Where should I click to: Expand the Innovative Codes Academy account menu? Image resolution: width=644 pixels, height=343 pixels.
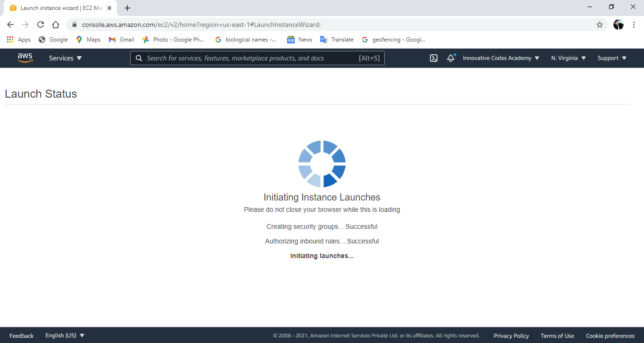click(500, 58)
